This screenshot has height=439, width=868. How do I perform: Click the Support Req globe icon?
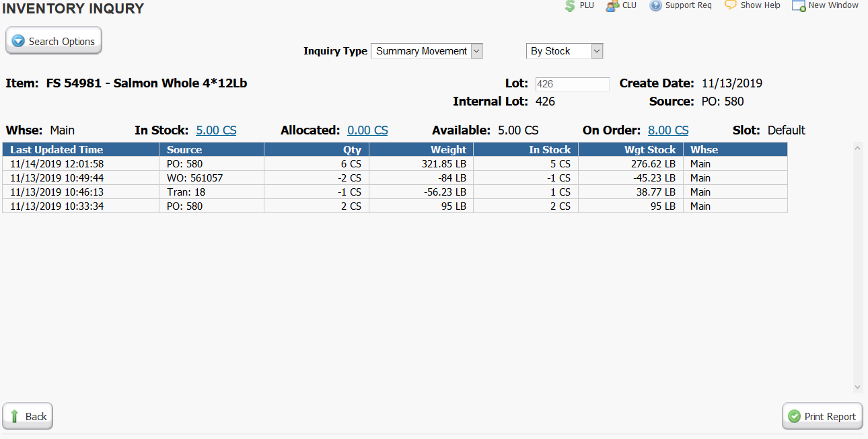click(x=655, y=5)
